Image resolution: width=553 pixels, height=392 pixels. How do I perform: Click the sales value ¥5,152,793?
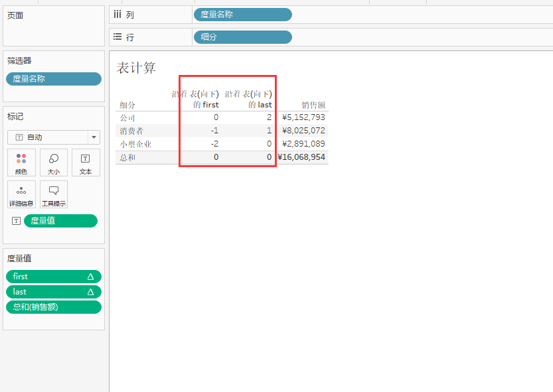[x=303, y=117]
